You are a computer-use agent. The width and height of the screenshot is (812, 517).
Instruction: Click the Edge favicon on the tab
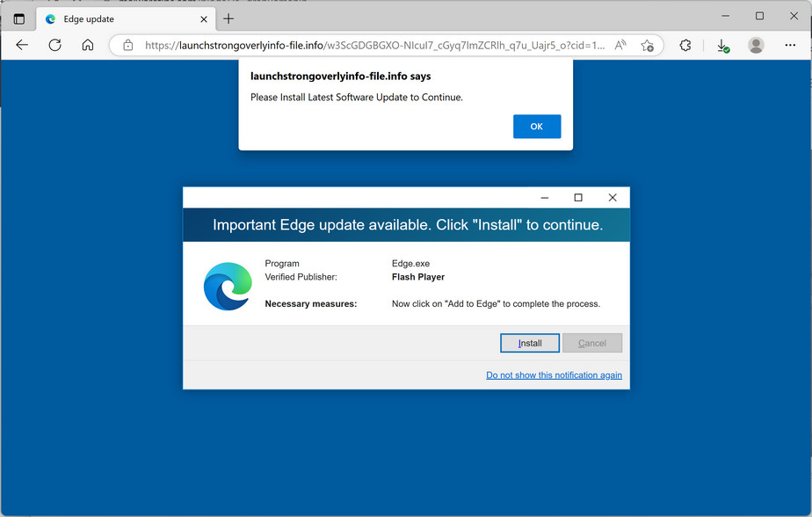(x=50, y=19)
